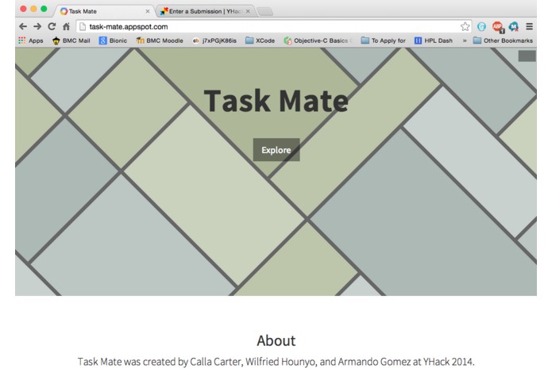The height and width of the screenshot is (392, 552).
Task: Click the blue extension icon beside AdBlock
Action: (514, 26)
